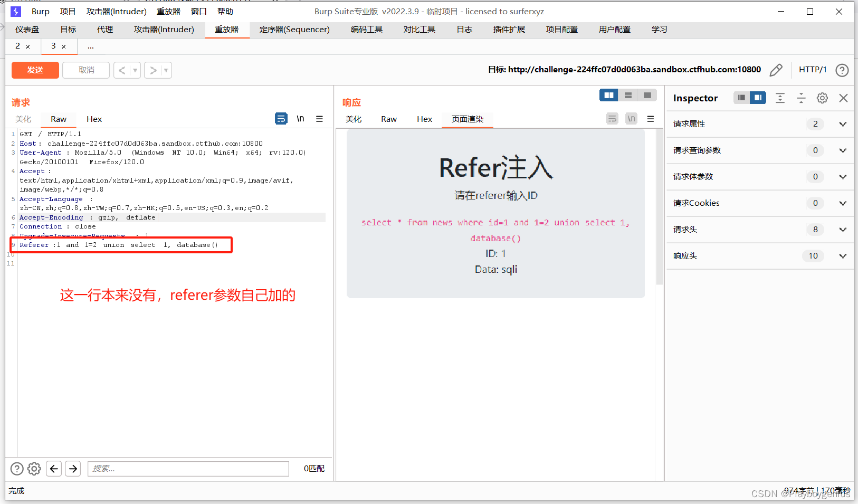Click the 发送 button
The height and width of the screenshot is (504, 858).
35,70
